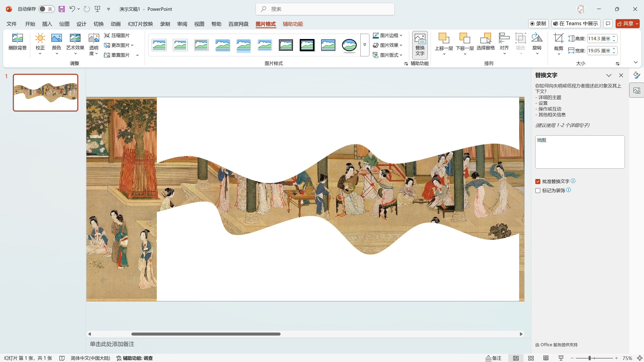Open the Corrections (校正) tool
This screenshot has width=644, height=362.
pyautogui.click(x=40, y=44)
